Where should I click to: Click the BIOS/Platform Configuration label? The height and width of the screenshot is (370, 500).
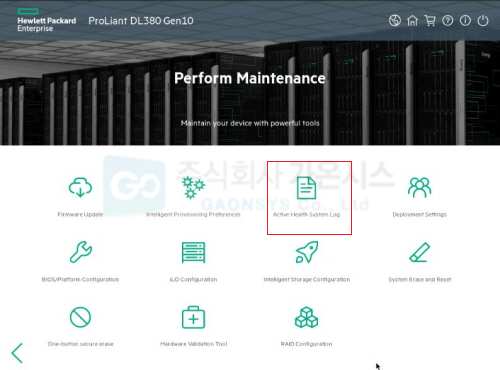(x=80, y=279)
